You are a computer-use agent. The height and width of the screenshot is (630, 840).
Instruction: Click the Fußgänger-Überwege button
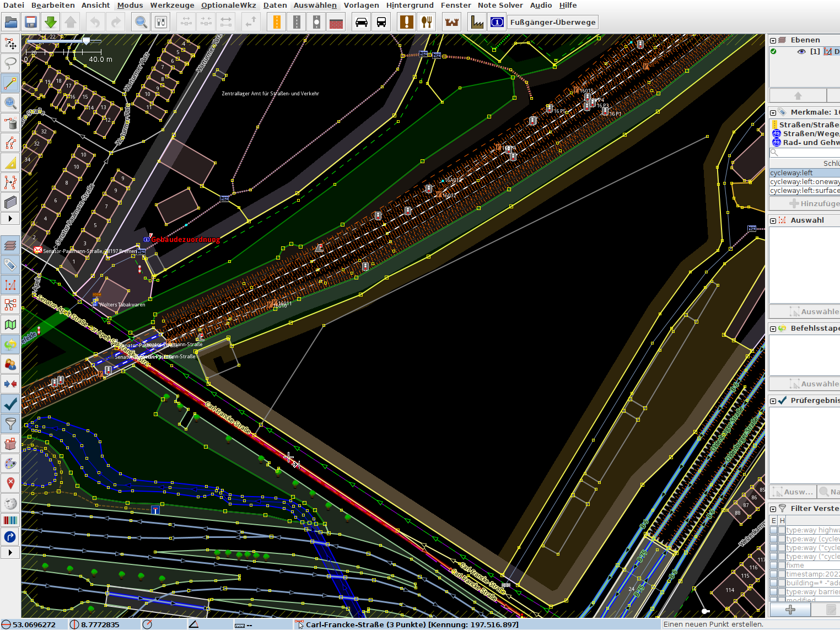coord(552,22)
